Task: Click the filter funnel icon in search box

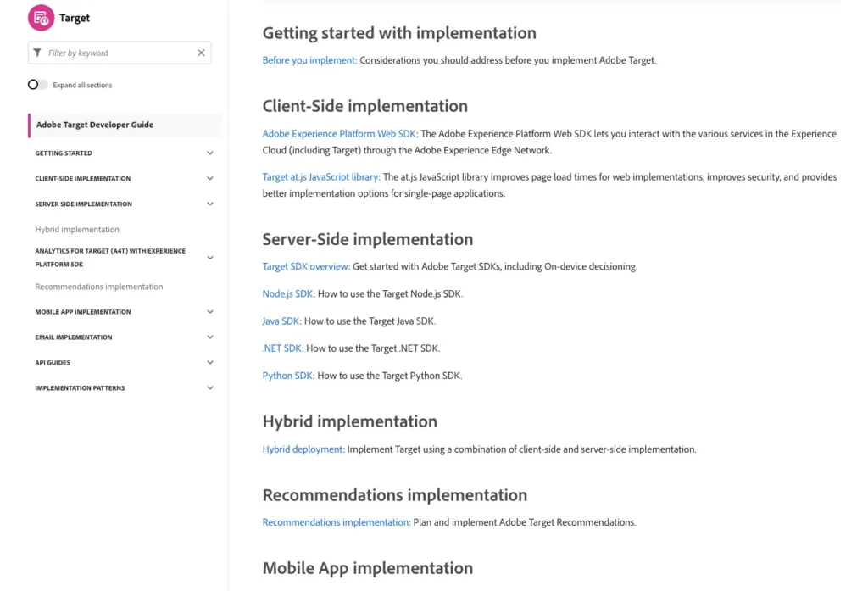Action: coord(36,52)
